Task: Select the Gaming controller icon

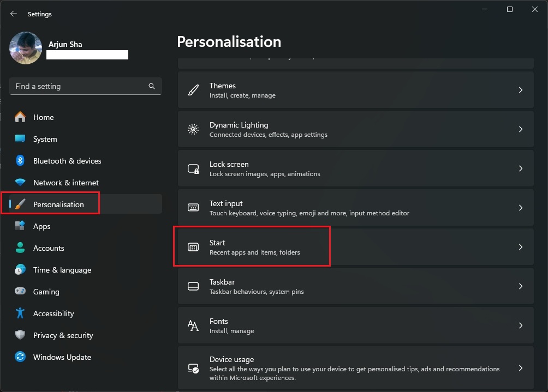Action: tap(19, 292)
